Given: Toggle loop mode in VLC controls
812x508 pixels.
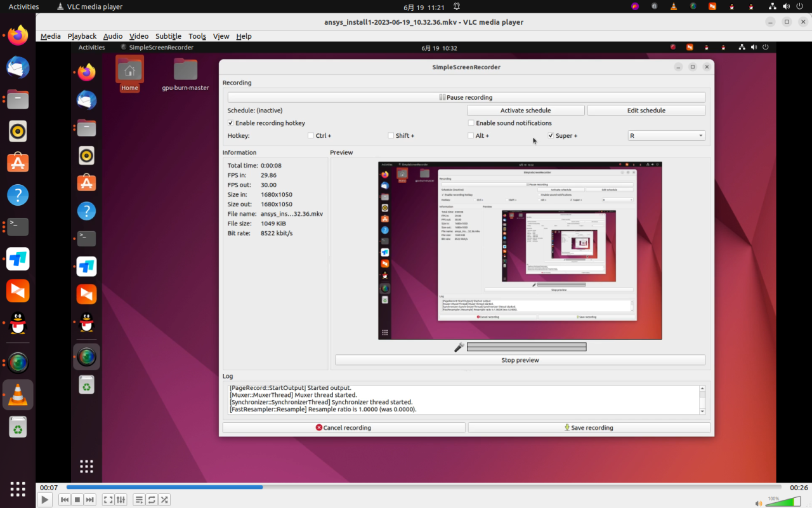Looking at the screenshot, I should click(152, 500).
